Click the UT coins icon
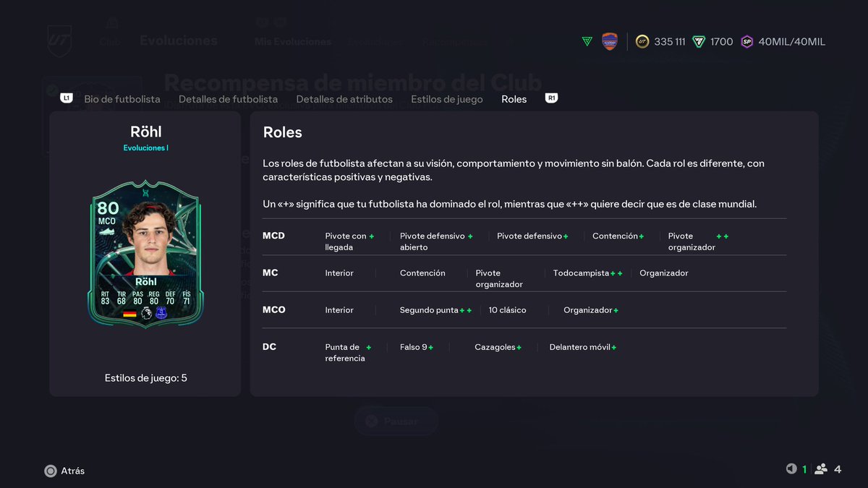Screen dimensions: 868x488 point(642,42)
